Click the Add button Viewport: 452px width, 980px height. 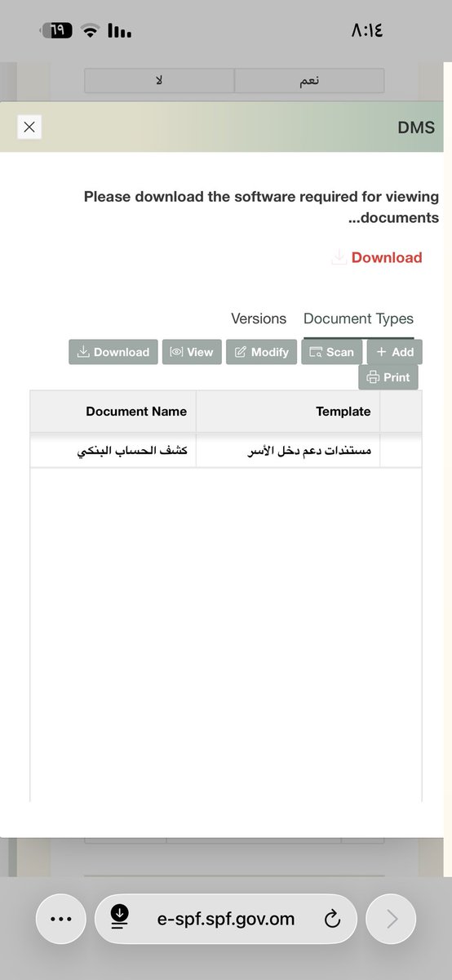point(395,352)
